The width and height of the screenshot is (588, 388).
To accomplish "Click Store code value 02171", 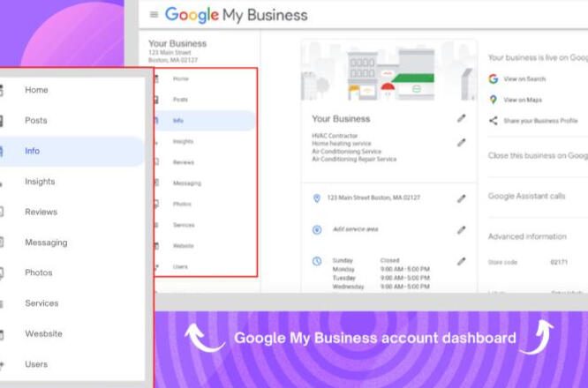I will tap(559, 262).
